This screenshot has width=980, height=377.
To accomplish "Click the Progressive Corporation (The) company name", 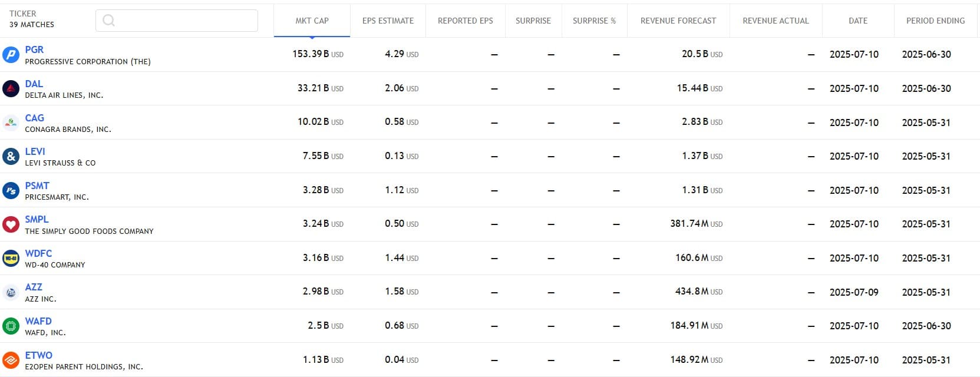I will tap(88, 62).
